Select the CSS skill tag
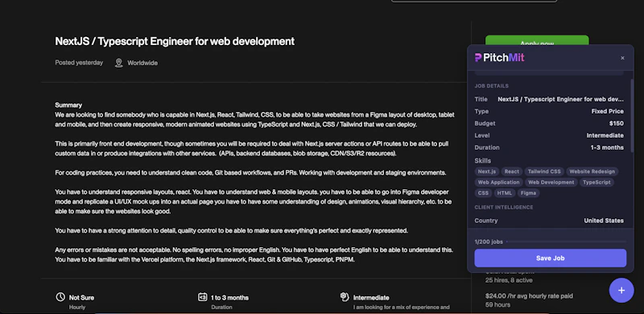The image size is (644, 314). click(483, 192)
